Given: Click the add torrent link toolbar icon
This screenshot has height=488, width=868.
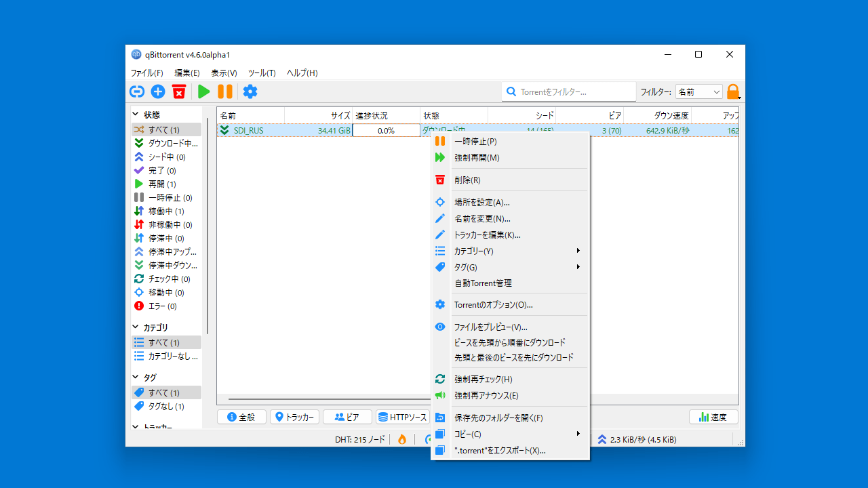Looking at the screenshot, I should point(137,91).
